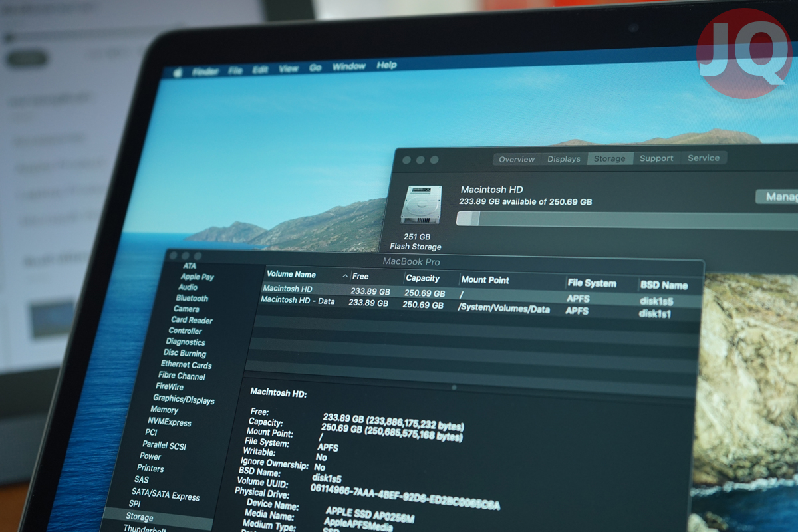This screenshot has width=798, height=532.
Task: Select NVMExpress in the sidebar
Action: [170, 422]
